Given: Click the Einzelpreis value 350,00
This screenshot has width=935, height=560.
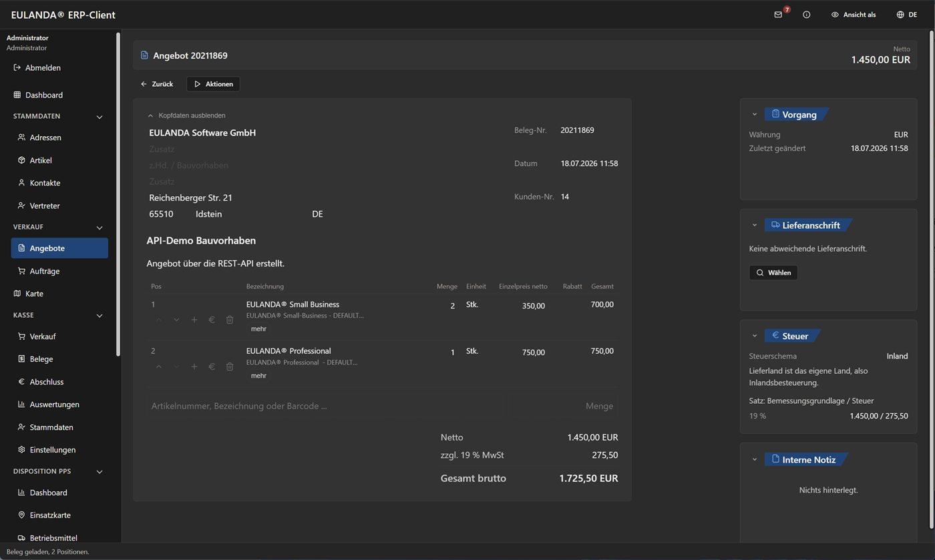Looking at the screenshot, I should tap(534, 306).
